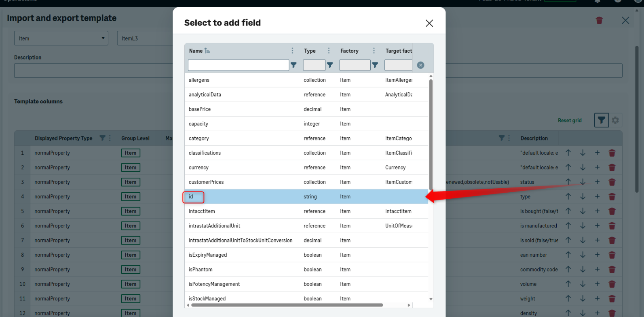Open grid settings gear icon
644x317 pixels.
[615, 120]
